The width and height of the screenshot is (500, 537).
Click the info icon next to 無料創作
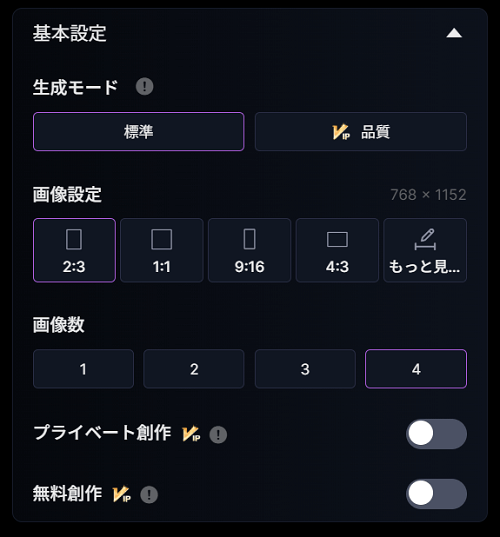tap(149, 495)
